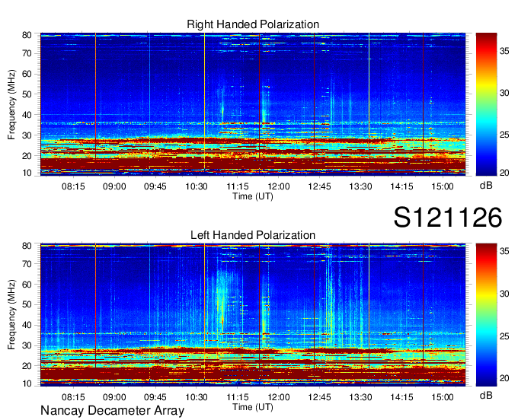
Task: Click the right-handed polarization spectrogram image
Action: click(253, 104)
